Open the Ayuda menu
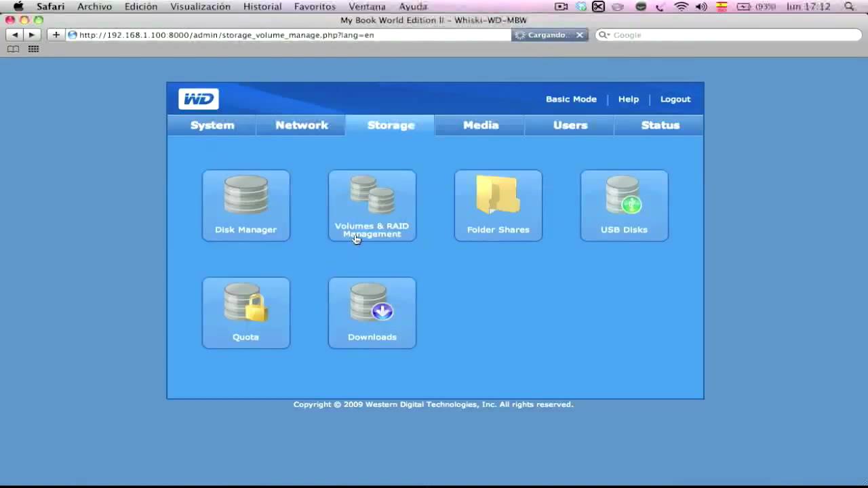This screenshot has width=868, height=488. pos(413,6)
